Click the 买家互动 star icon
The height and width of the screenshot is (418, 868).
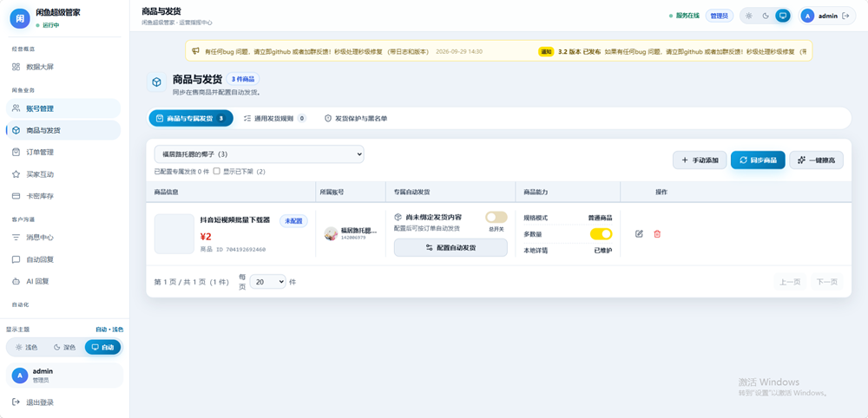[x=16, y=174]
